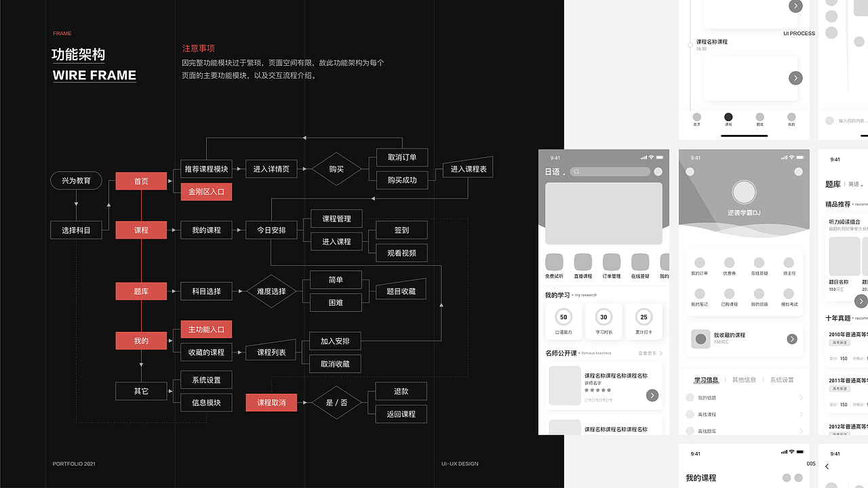Open the user avatar icon beside the search bar

click(x=658, y=171)
